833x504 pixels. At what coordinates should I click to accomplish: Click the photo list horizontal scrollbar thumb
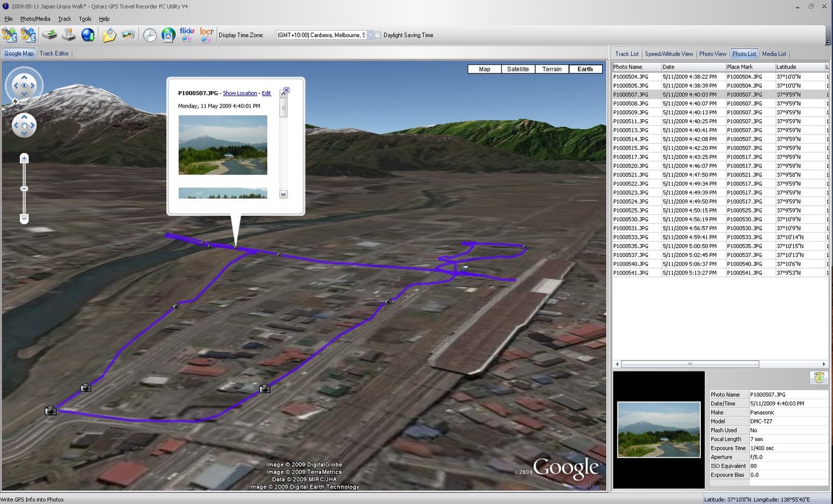690,364
